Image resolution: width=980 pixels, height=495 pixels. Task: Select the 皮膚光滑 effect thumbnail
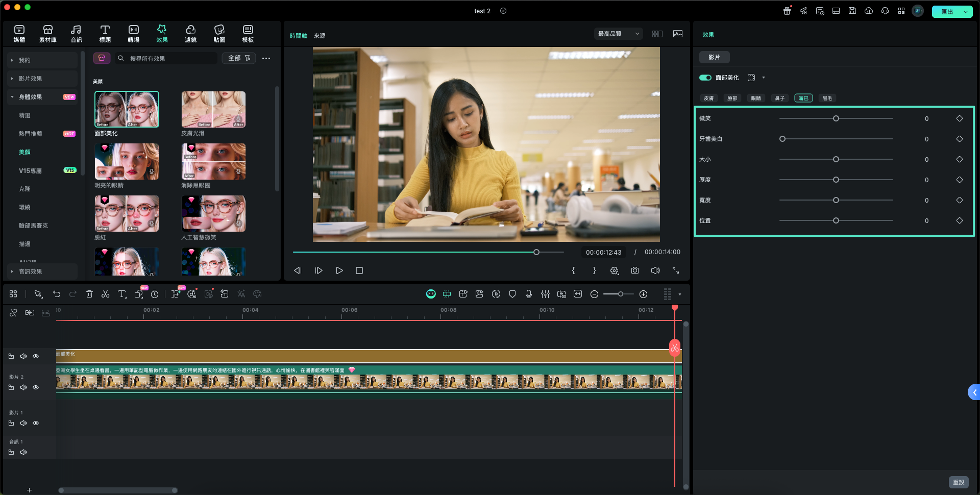coord(213,110)
